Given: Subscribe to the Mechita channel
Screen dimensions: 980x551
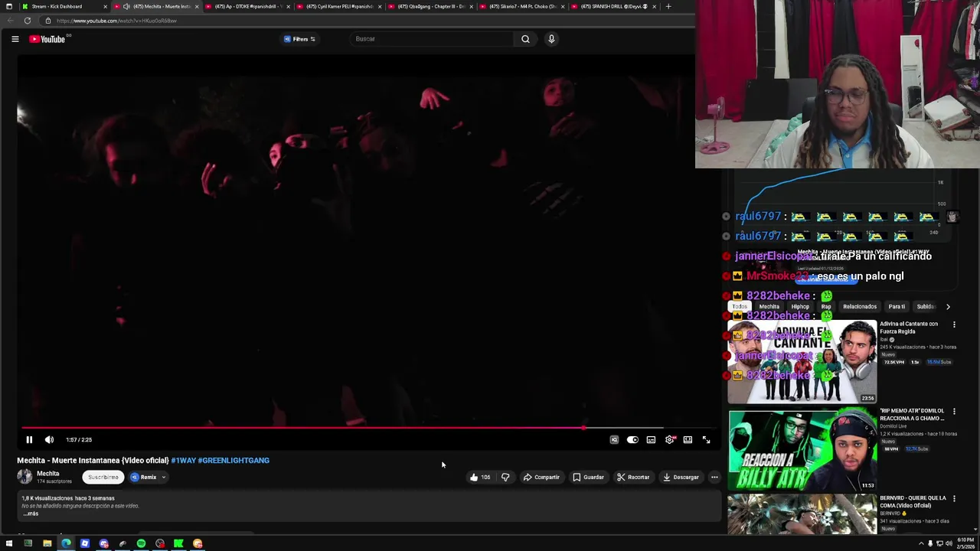Looking at the screenshot, I should click(103, 478).
